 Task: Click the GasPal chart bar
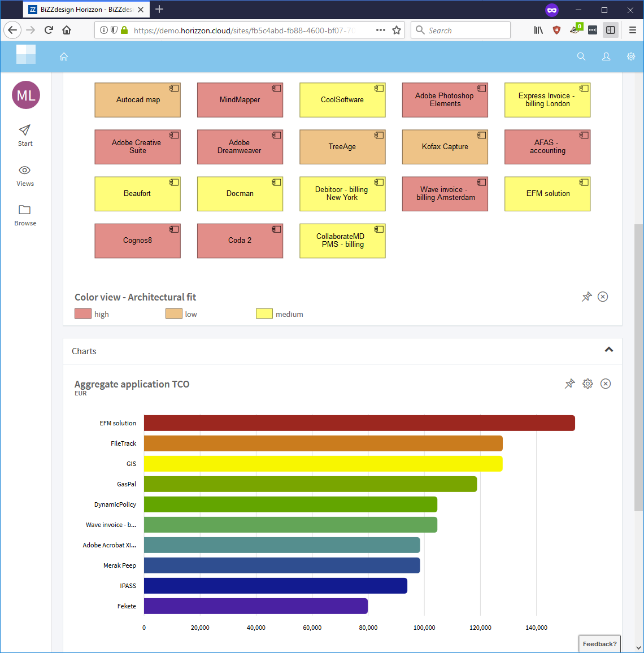pyautogui.click(x=310, y=484)
